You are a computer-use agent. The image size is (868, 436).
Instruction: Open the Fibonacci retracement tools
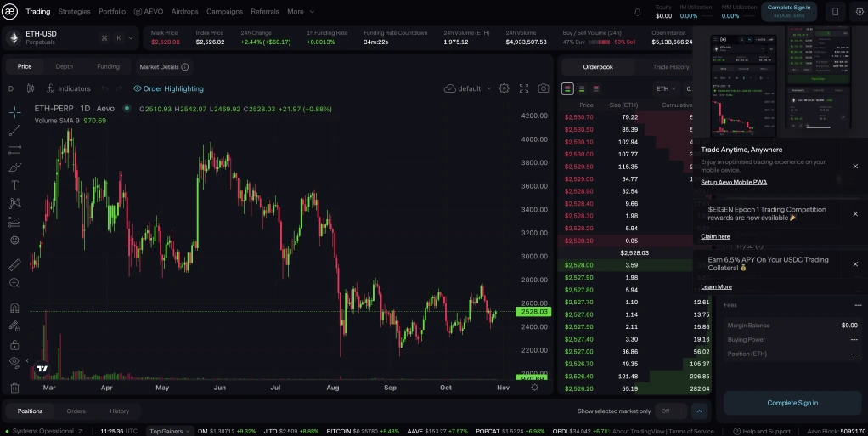click(15, 149)
